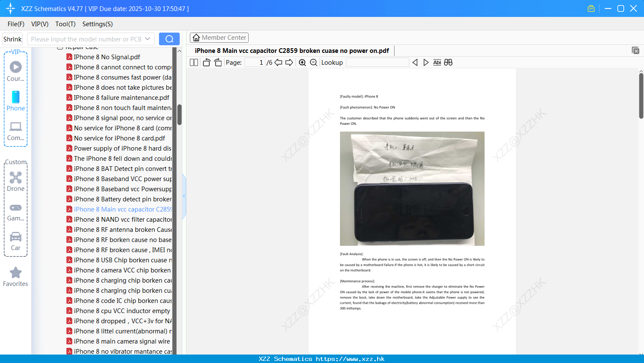Open Power supply of iPhone 8 file
The height and width of the screenshot is (363, 644).
click(x=119, y=148)
